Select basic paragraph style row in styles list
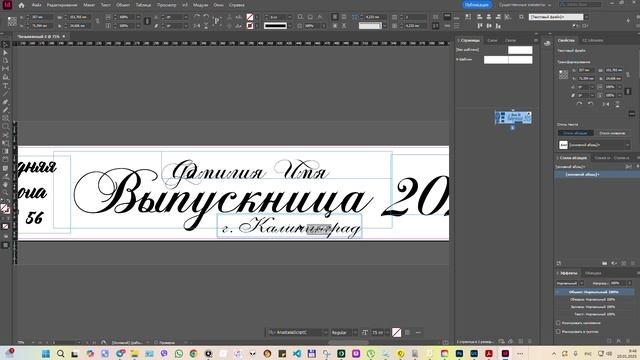Image resolution: width=640 pixels, height=360 pixels. (597, 174)
